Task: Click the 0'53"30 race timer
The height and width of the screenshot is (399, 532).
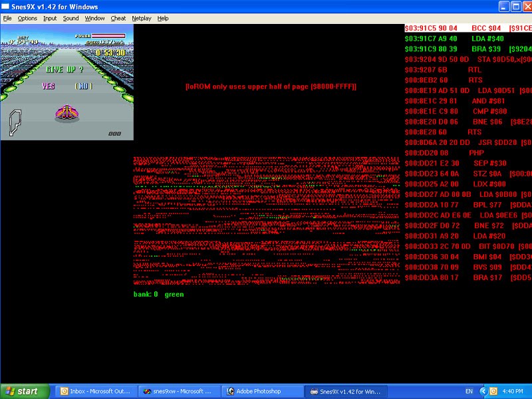Action: coord(110,53)
